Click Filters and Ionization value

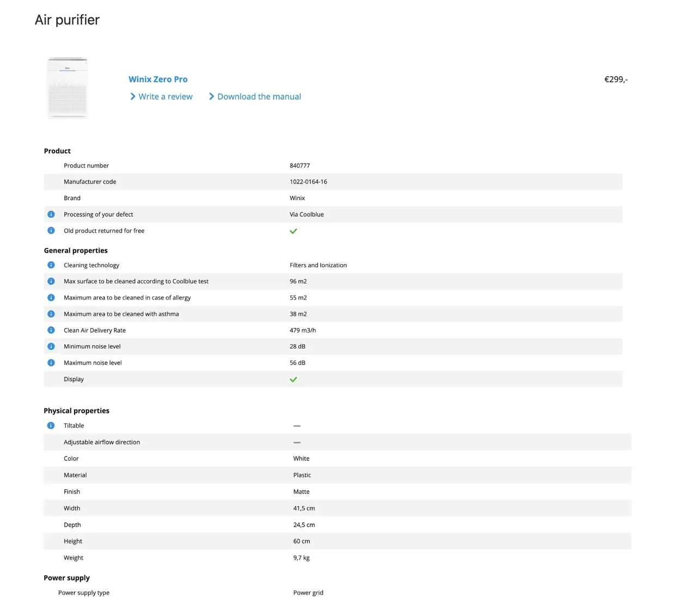[319, 265]
